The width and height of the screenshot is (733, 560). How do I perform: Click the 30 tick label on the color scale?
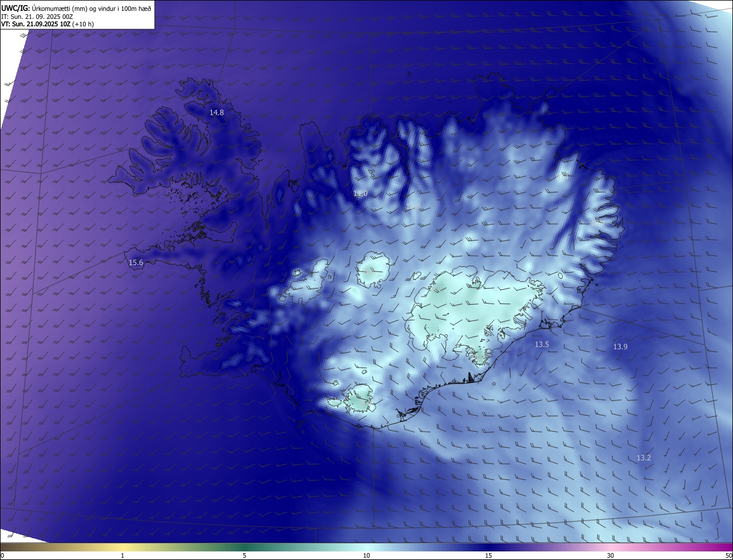[610, 555]
